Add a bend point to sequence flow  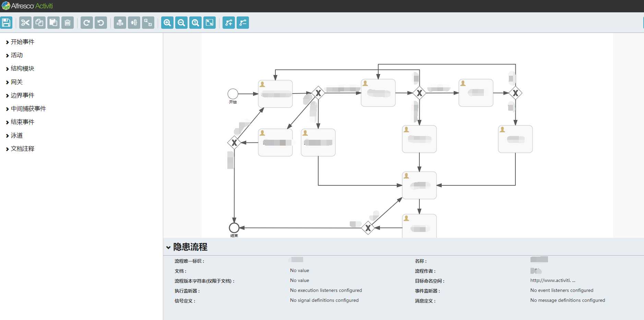pos(229,23)
